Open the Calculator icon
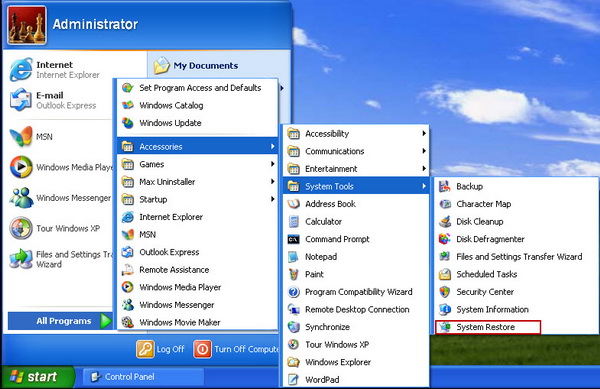This screenshot has width=600, height=389. click(x=293, y=221)
